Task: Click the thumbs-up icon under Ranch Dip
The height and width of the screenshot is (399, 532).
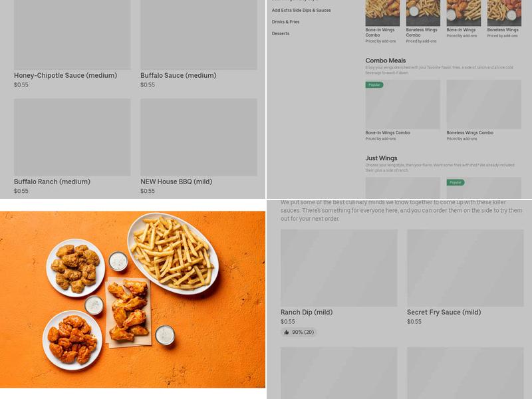Action: pyautogui.click(x=287, y=332)
